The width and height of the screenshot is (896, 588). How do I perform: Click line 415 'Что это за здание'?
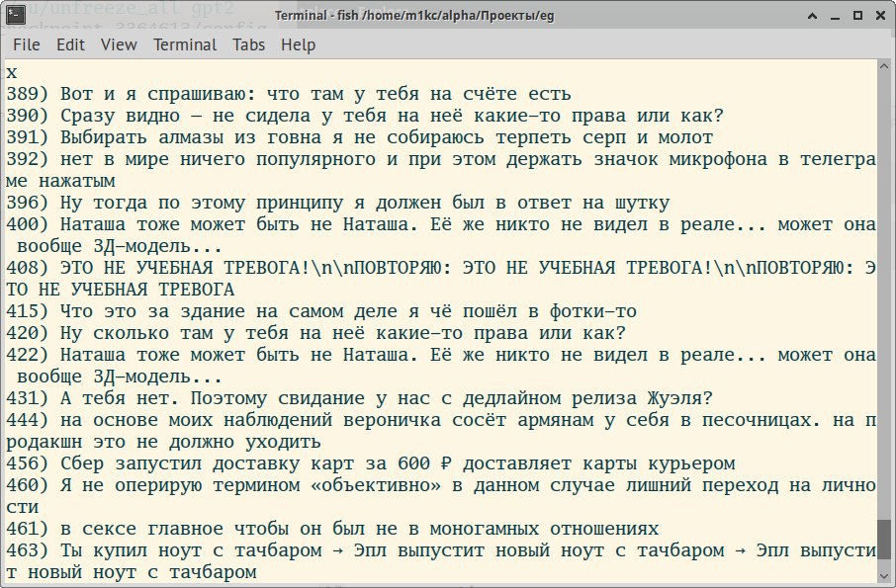point(321,311)
